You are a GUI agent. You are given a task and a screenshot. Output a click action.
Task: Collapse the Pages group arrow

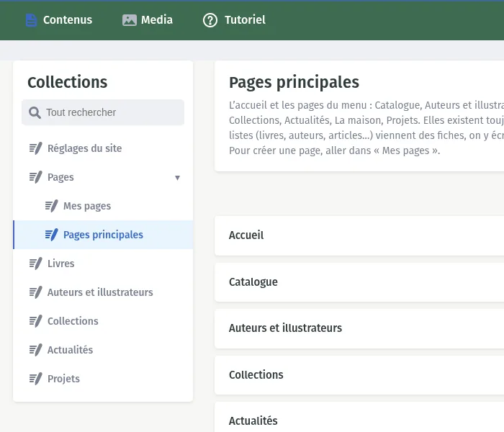click(x=177, y=178)
